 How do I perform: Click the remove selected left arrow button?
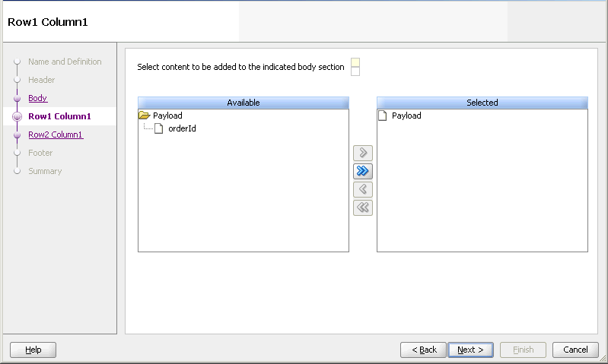click(362, 189)
